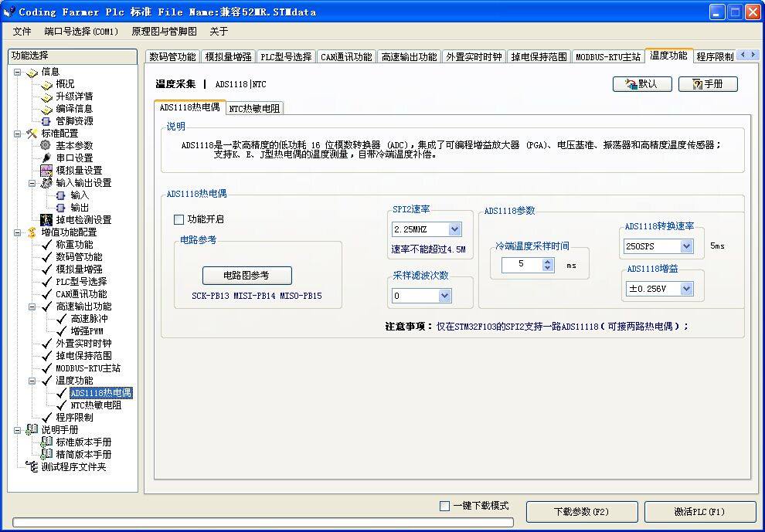Image resolution: width=765 pixels, height=532 pixels.
Task: Click the tools icon beside 标准配置
Action: click(32, 134)
